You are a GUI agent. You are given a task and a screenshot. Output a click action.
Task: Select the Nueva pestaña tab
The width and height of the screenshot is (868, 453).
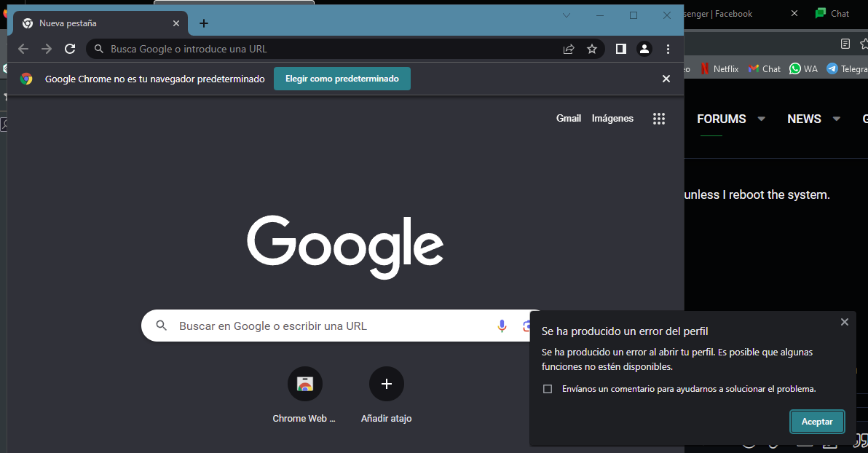[100, 23]
